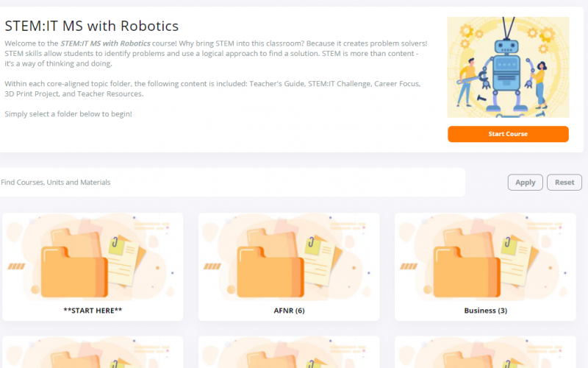Select the partially visible folder below AFNR
The image size is (588, 368).
click(x=289, y=353)
